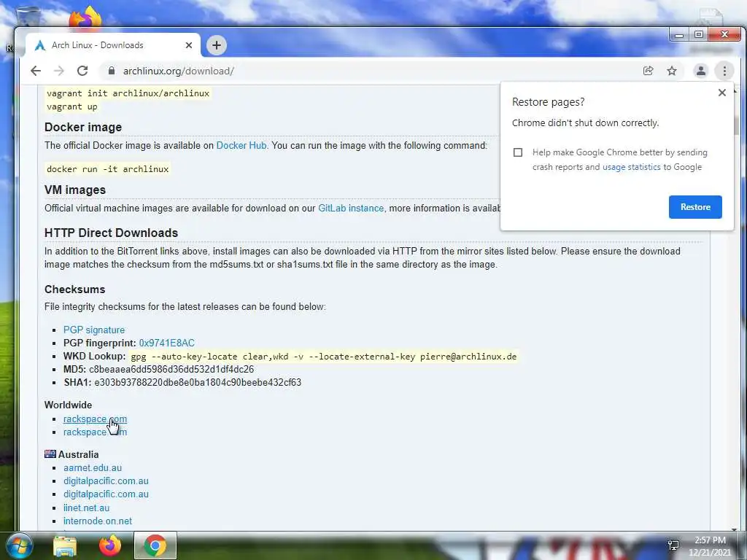Click the MD5 checksum value

(x=171, y=370)
